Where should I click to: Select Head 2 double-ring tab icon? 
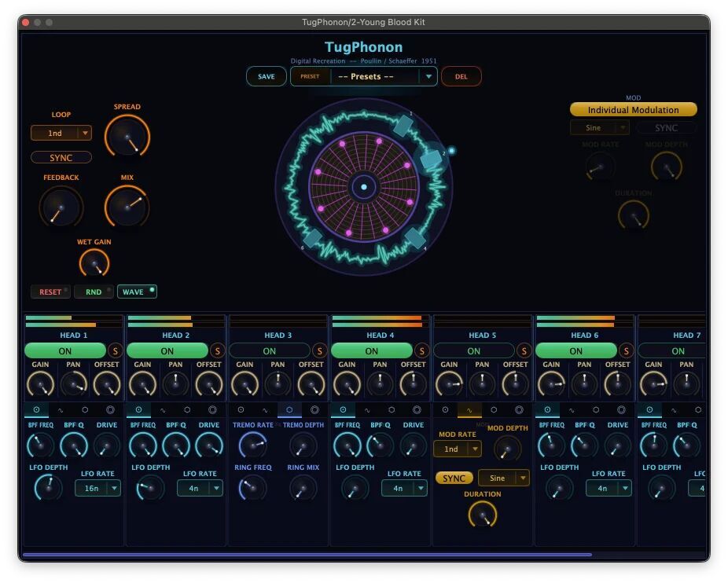pos(212,410)
